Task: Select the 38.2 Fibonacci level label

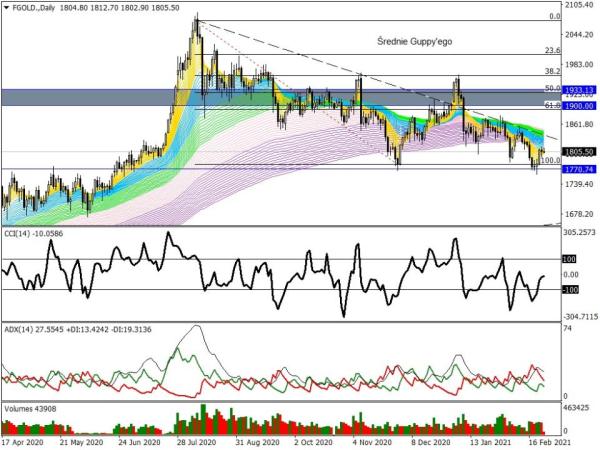Action: [x=551, y=72]
